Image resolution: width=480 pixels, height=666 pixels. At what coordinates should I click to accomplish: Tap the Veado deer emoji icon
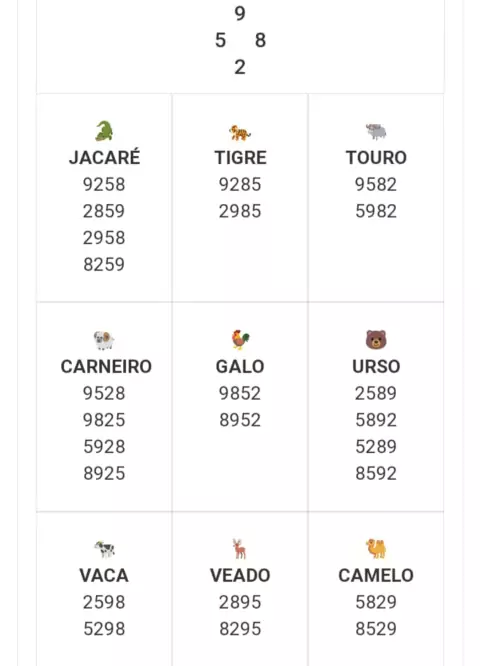tap(240, 549)
